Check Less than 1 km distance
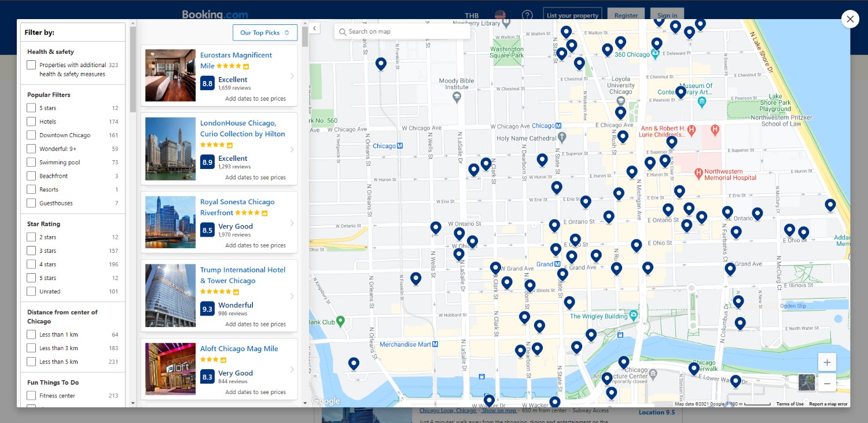This screenshot has height=423, width=868. tap(31, 334)
